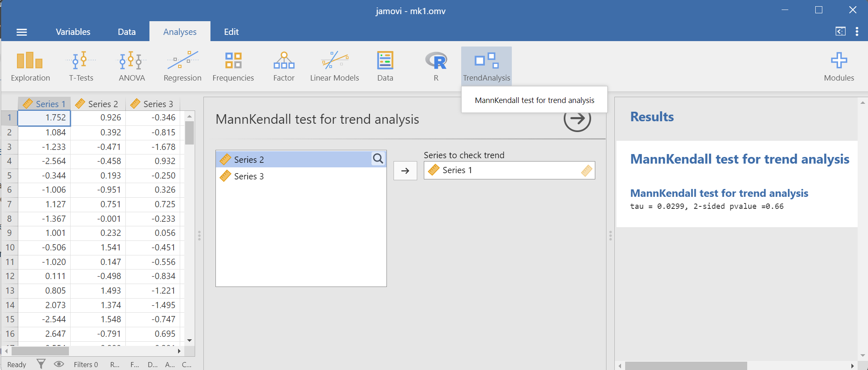
Task: Open the Data module menu
Action: pos(385,66)
